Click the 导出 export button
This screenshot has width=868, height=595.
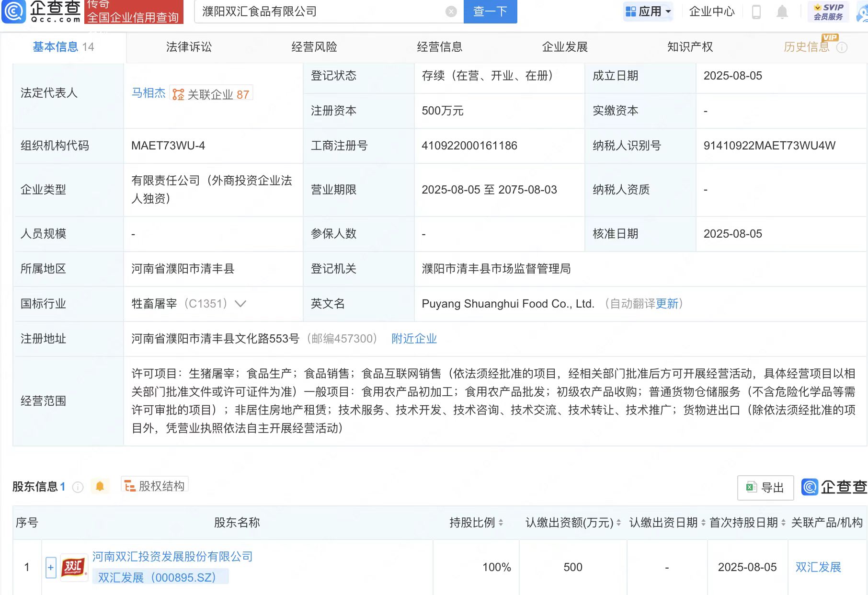(x=765, y=488)
